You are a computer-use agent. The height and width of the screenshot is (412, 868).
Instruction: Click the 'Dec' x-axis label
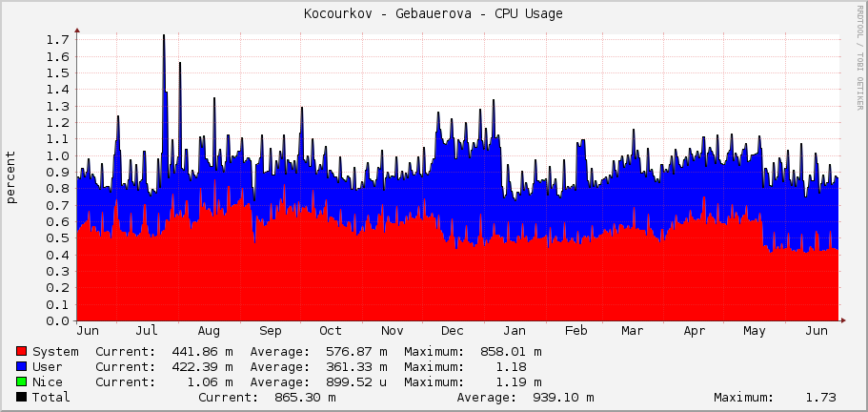coord(453,331)
